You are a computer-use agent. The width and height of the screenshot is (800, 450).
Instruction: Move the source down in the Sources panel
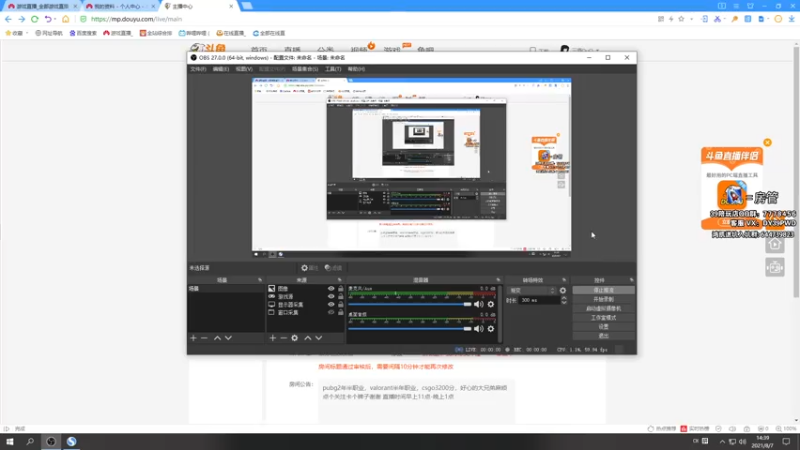318,338
